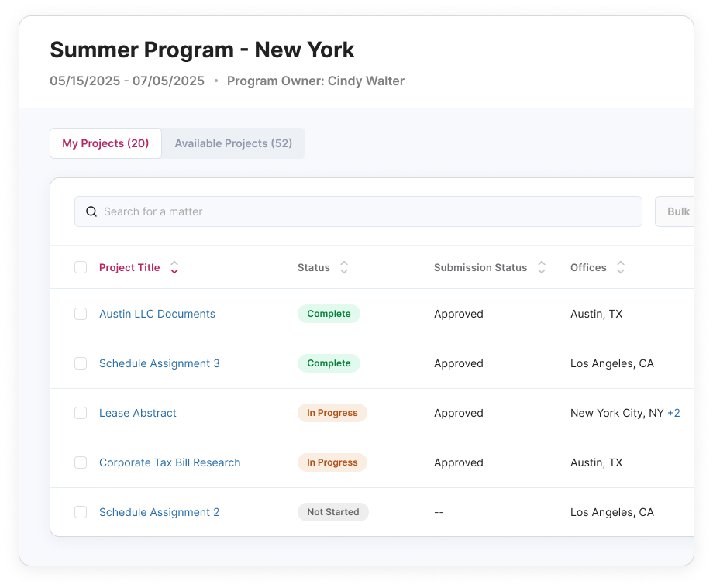Open the Schedule Assignment 2 project
The width and height of the screenshot is (713, 588).
click(159, 512)
